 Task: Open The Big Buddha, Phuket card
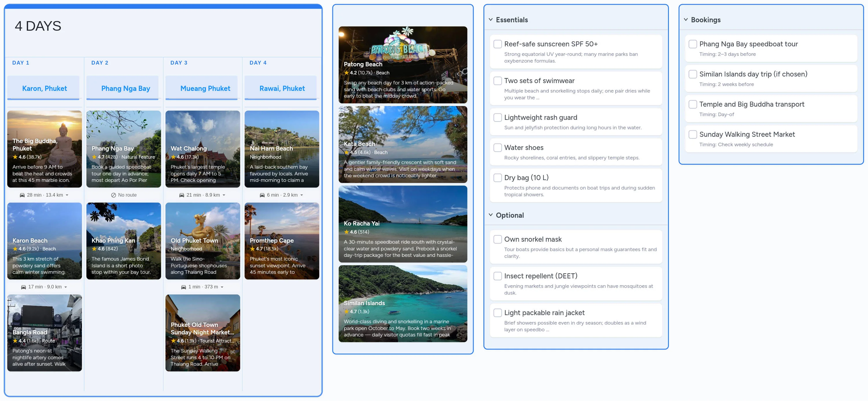click(45, 149)
